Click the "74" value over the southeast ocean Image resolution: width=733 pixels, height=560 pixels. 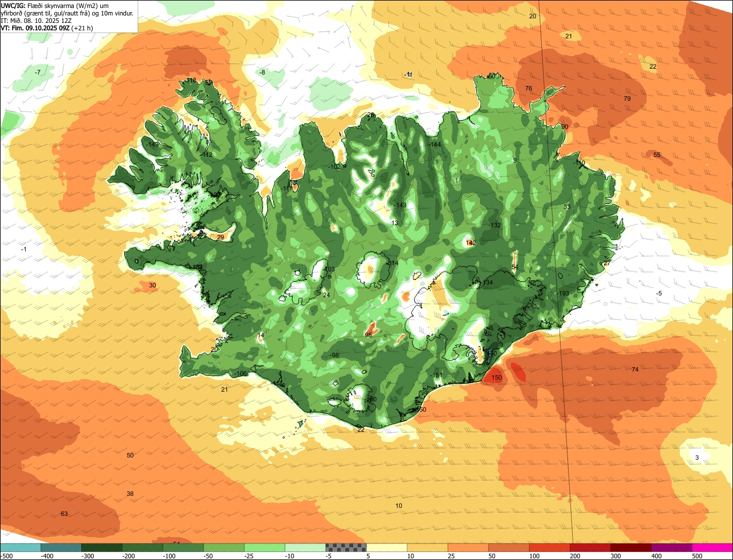635,369
